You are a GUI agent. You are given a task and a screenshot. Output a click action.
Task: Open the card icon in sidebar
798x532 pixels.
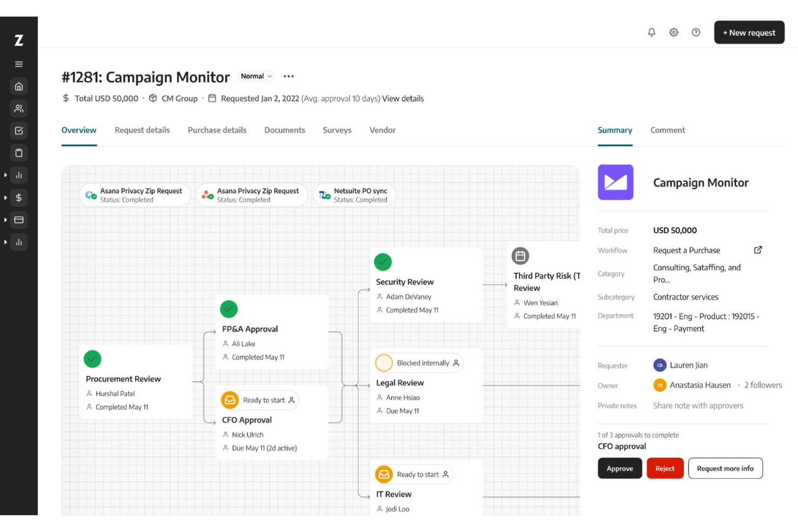point(19,220)
